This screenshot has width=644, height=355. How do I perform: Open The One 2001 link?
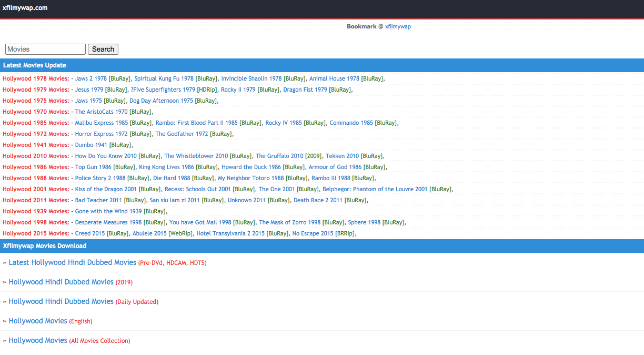click(277, 189)
